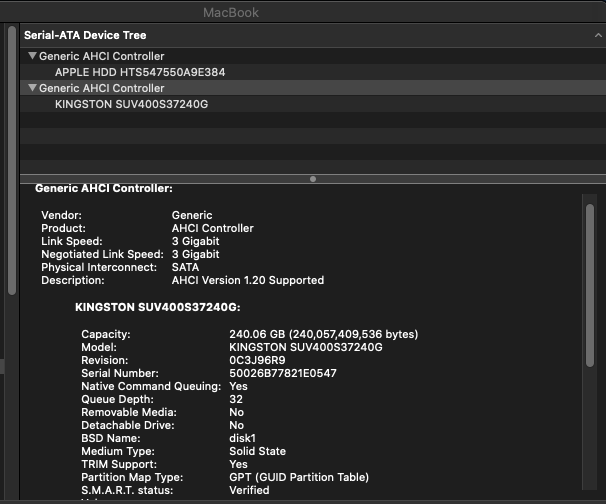Click the Vendor value Generic
The width and height of the screenshot is (606, 504).
[x=192, y=215]
